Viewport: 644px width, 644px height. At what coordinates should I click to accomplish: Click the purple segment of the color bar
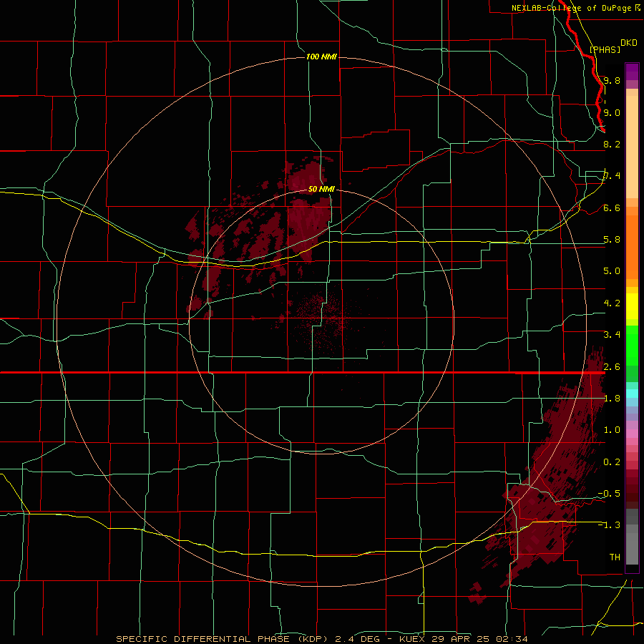tap(632, 72)
